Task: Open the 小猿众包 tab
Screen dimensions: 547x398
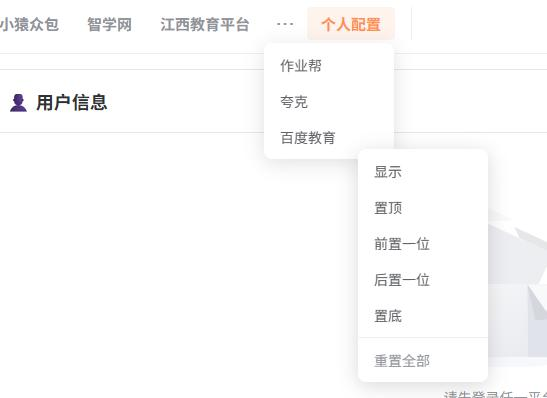Action: (29, 25)
